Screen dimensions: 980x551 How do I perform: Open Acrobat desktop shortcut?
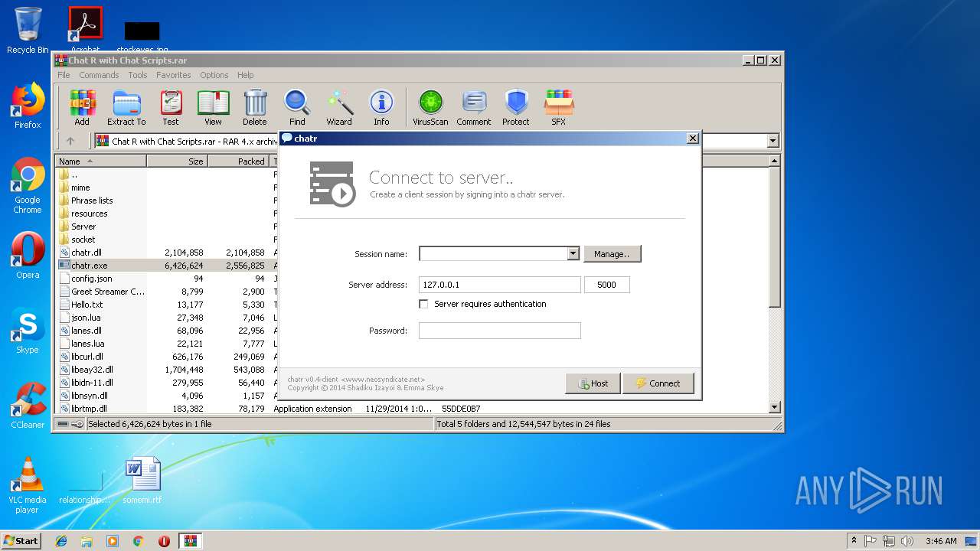85,31
